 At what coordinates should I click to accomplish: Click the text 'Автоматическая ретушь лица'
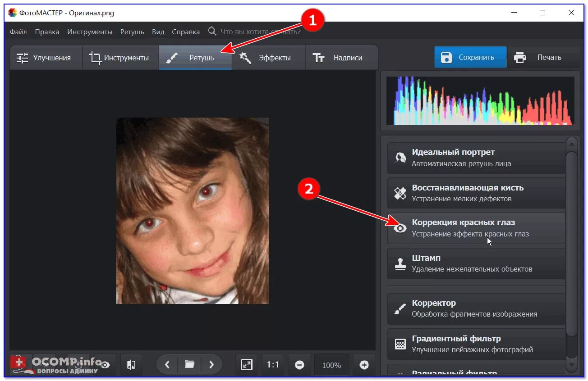tap(461, 163)
